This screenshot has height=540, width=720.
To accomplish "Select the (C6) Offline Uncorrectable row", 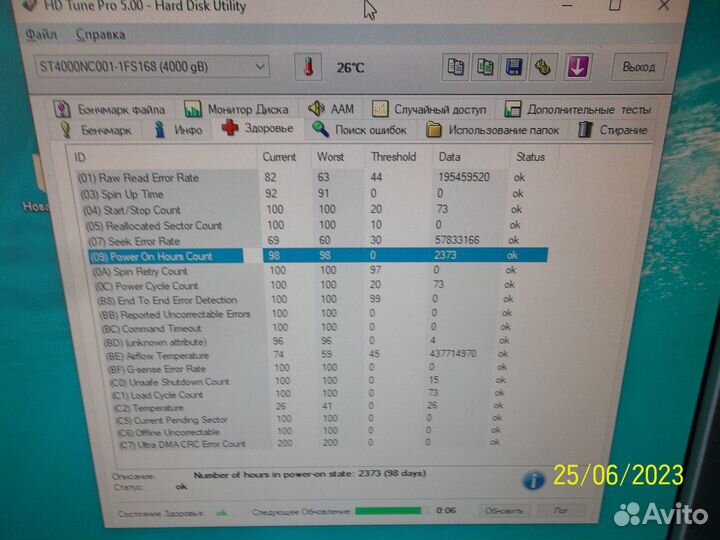I will tap(307, 432).
